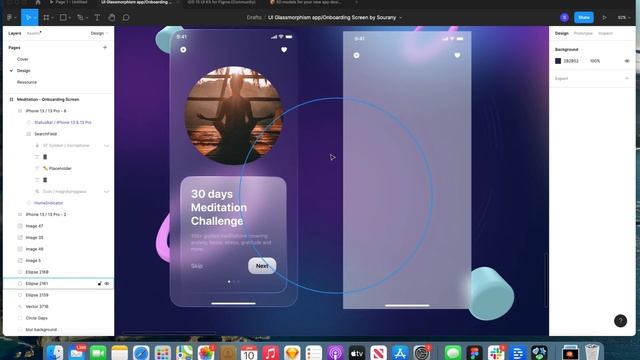Image resolution: width=640 pixels, height=360 pixels.
Task: Click heart icon on the right phone mockup
Action: pos(457,55)
